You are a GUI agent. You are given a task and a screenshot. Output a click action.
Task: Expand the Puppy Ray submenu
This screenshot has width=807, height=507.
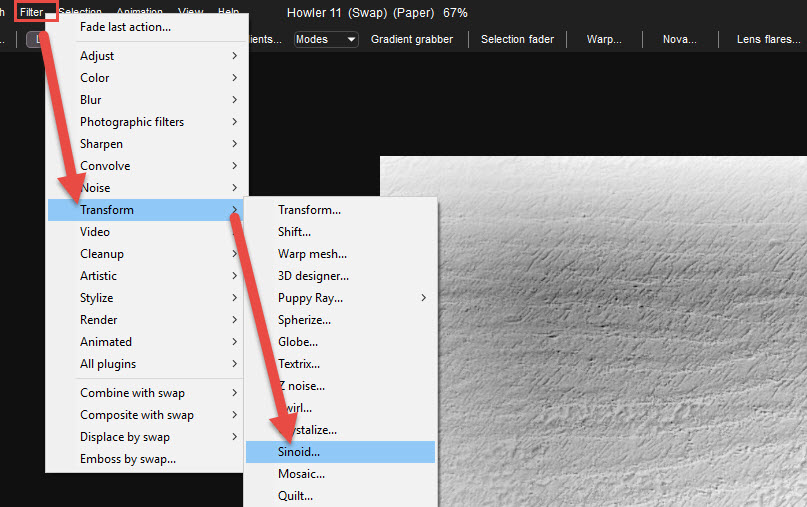coord(310,298)
